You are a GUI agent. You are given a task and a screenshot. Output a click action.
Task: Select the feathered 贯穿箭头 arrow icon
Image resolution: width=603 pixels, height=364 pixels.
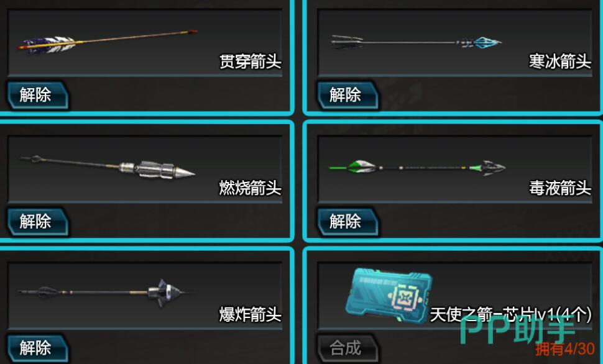coord(108,41)
